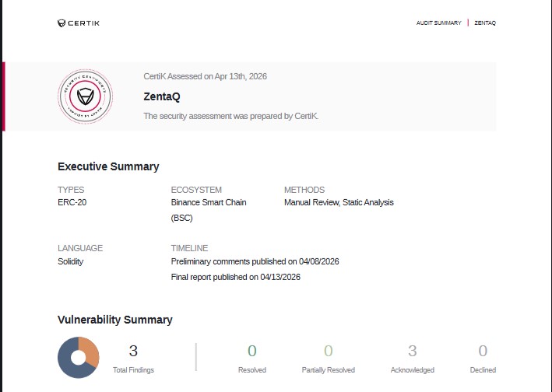The width and height of the screenshot is (552, 392).
Task: Click the security certificate seal badge
Action: [x=85, y=96]
